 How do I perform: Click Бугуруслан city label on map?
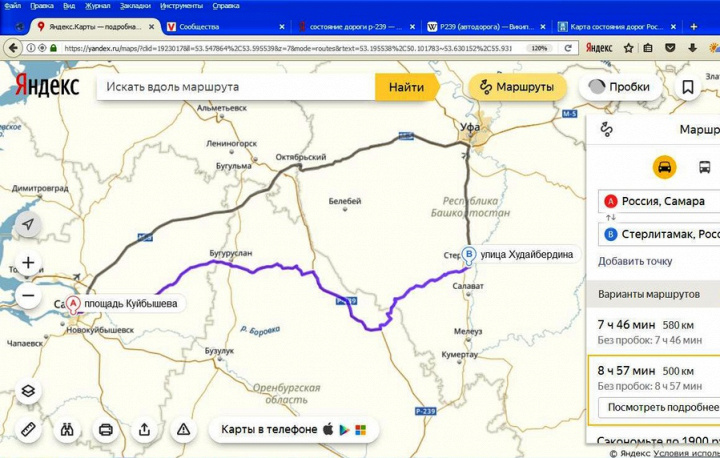(231, 253)
